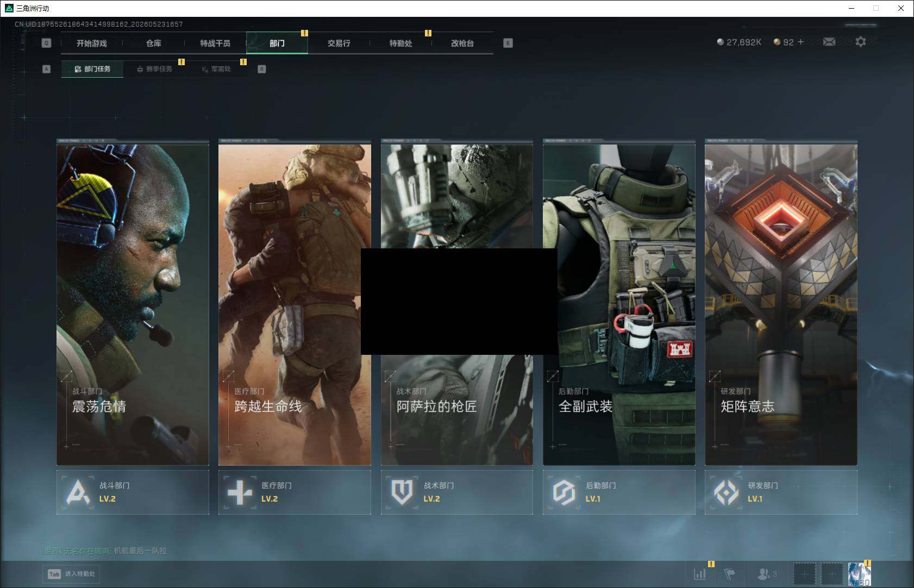Open the bar-chart statistics icon in bottom bar
This screenshot has width=914, height=588.
pos(700,573)
